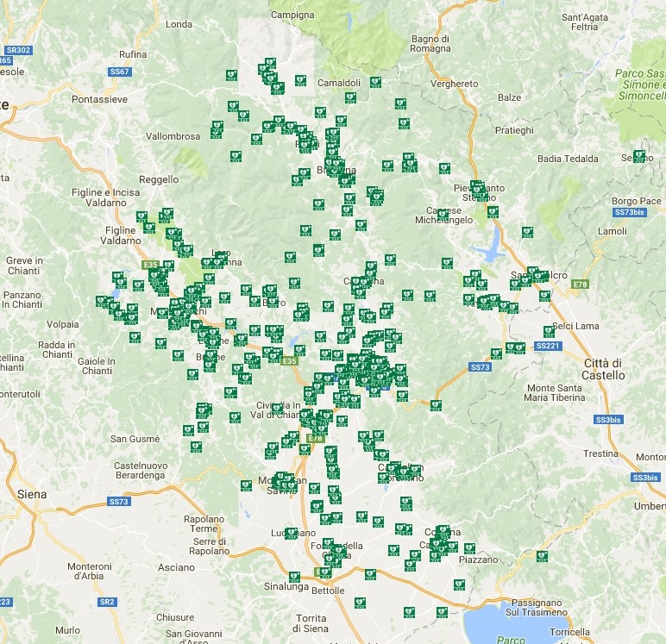The width and height of the screenshot is (666, 644).
Task: Select the marker left of the SS73 shield near SS221
Action: click(x=496, y=353)
